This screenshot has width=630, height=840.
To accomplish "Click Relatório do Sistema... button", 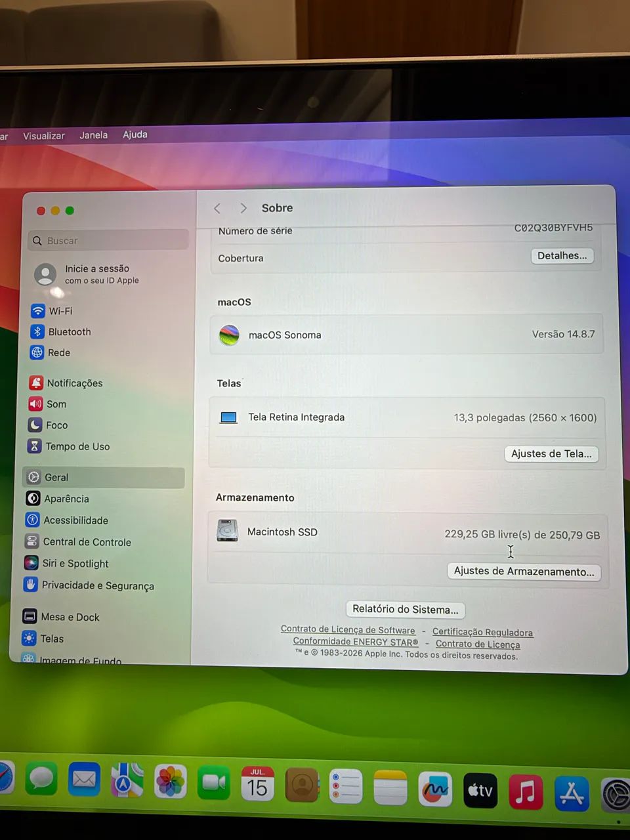I will pyautogui.click(x=406, y=610).
